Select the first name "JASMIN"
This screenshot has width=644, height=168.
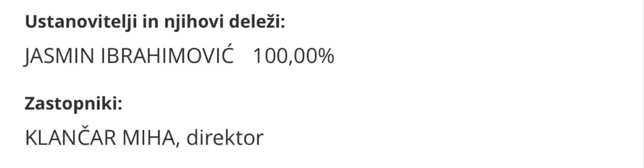(59, 56)
